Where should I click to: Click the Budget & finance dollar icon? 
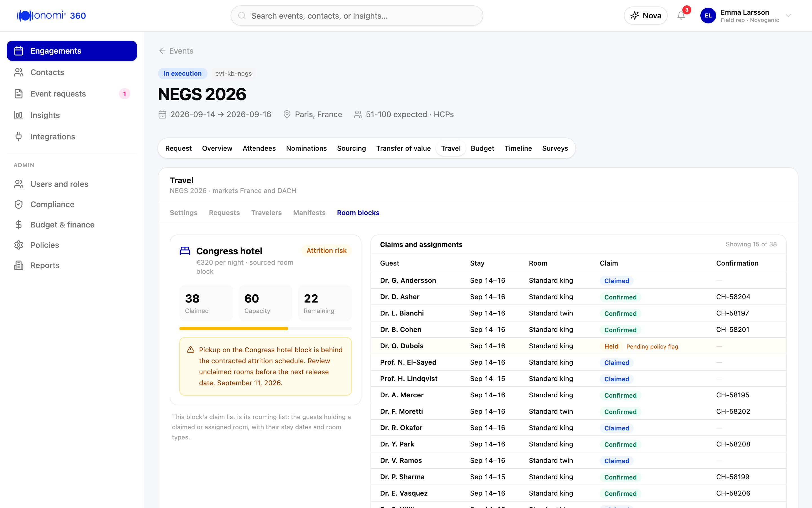click(x=19, y=225)
